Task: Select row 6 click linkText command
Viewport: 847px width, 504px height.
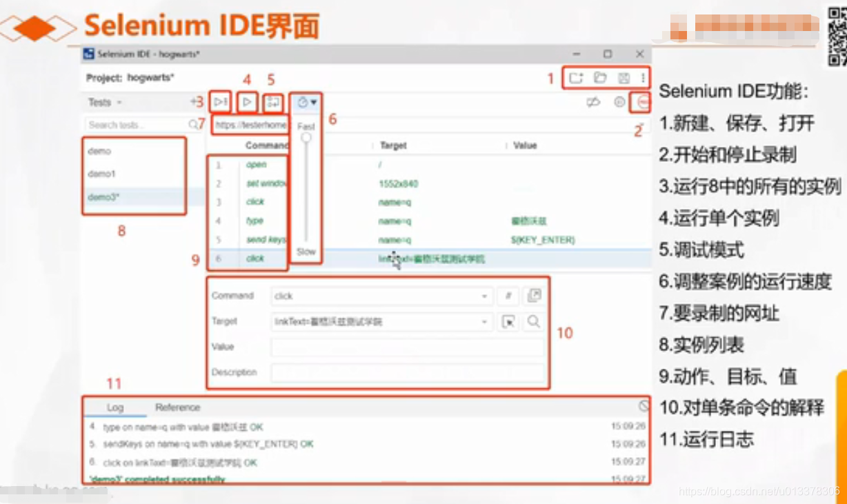Action: click(429, 259)
